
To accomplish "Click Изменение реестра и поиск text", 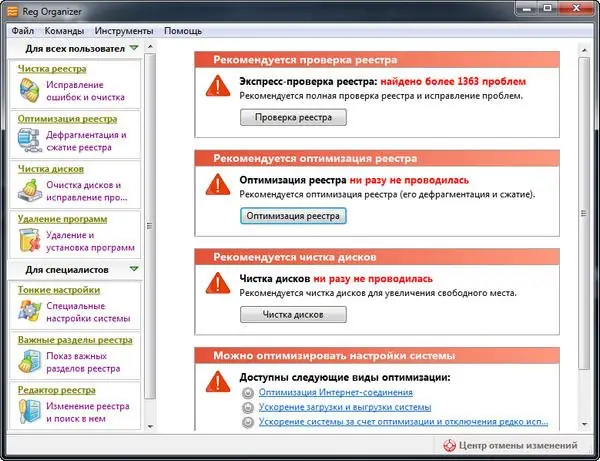I will click(x=88, y=412).
